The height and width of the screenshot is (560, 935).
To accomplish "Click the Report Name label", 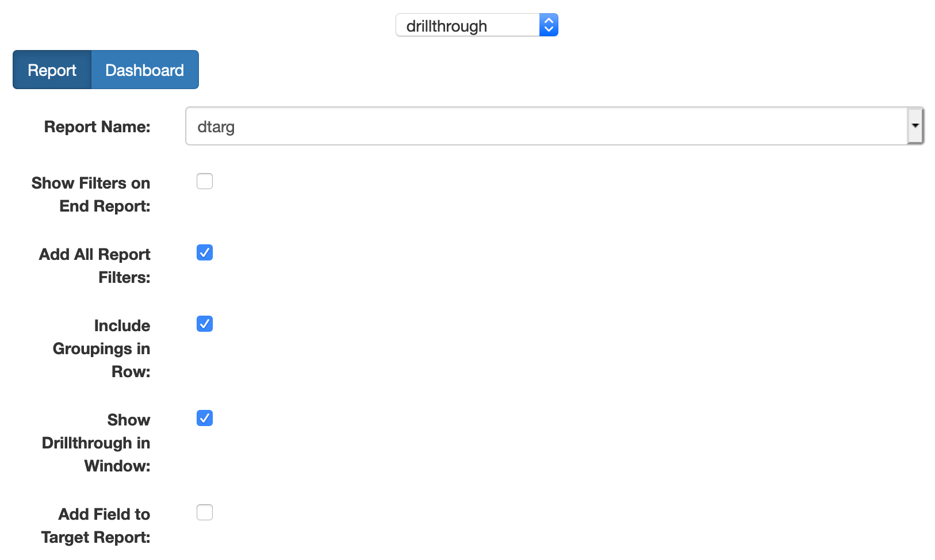I will tap(97, 127).
